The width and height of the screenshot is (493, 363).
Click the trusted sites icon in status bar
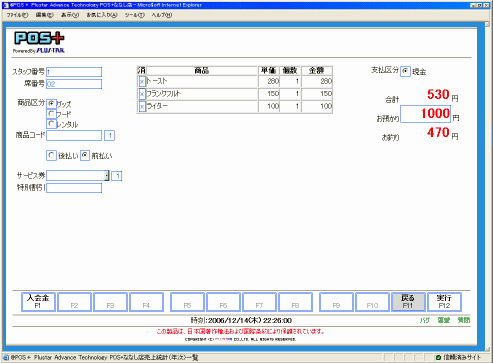[438, 357]
